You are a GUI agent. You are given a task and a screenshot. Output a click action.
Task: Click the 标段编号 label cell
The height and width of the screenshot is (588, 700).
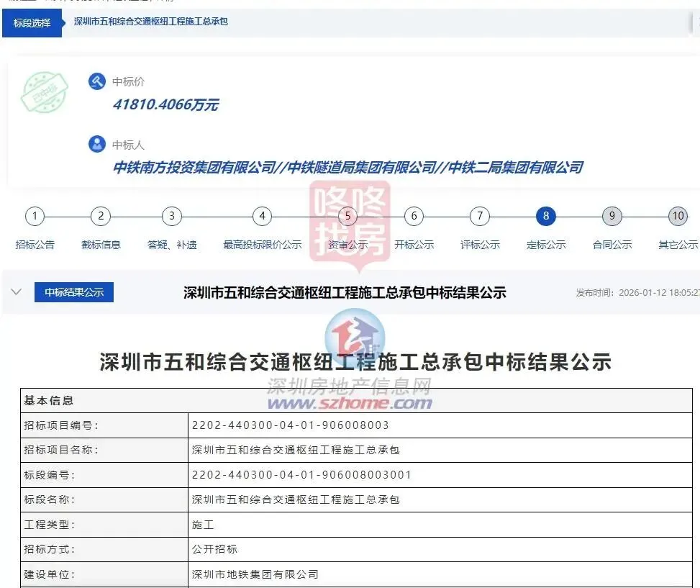[x=104, y=474]
